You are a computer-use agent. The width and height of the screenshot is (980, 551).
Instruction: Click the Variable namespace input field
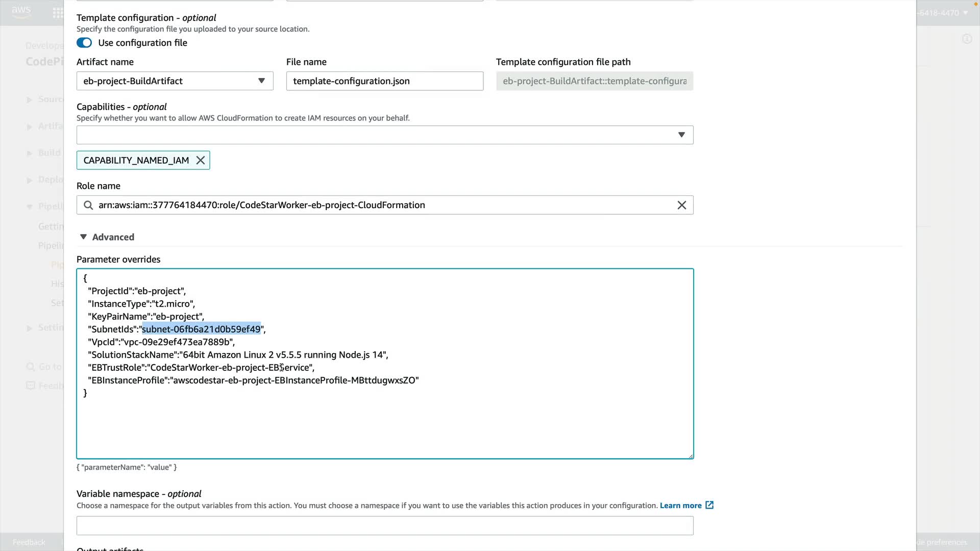tap(384, 525)
